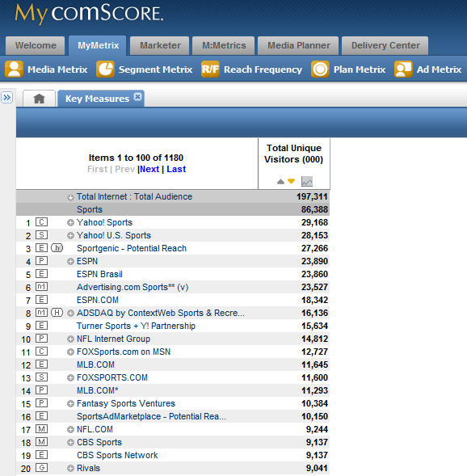Expand the left sidebar with double-arrow icon
This screenshot has width=467, height=476.
6,98
